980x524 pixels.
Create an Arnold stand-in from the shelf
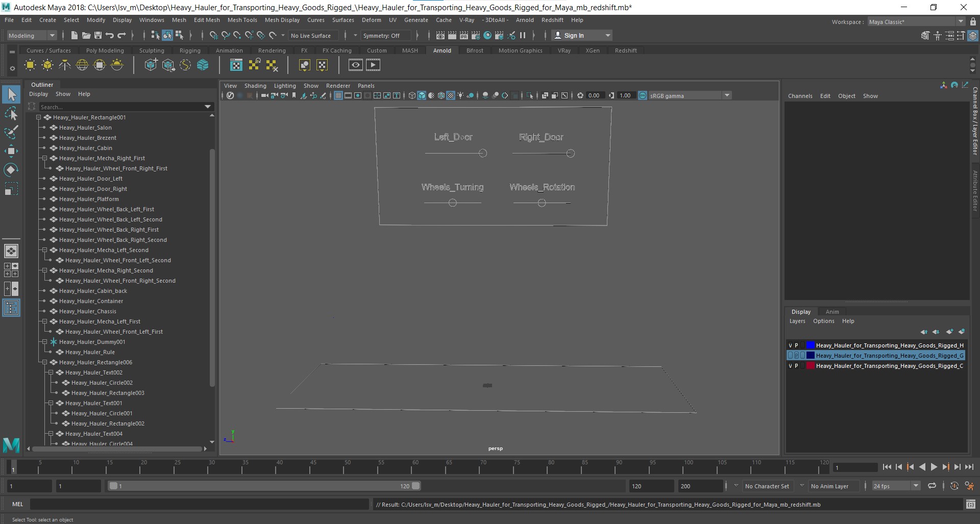(x=151, y=65)
